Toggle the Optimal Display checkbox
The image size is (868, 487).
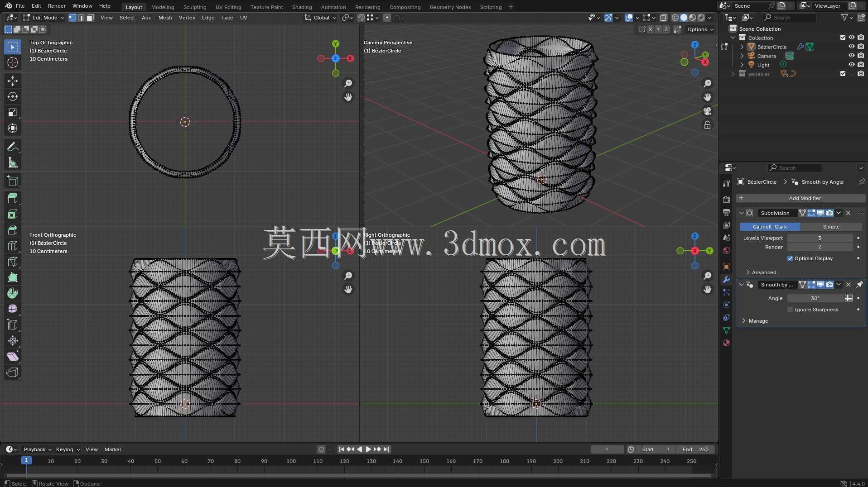(x=790, y=258)
